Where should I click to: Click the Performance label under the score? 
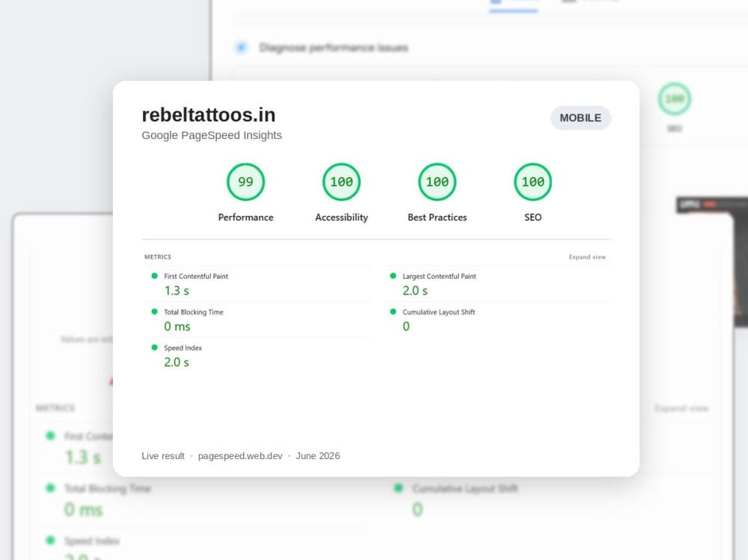point(245,217)
